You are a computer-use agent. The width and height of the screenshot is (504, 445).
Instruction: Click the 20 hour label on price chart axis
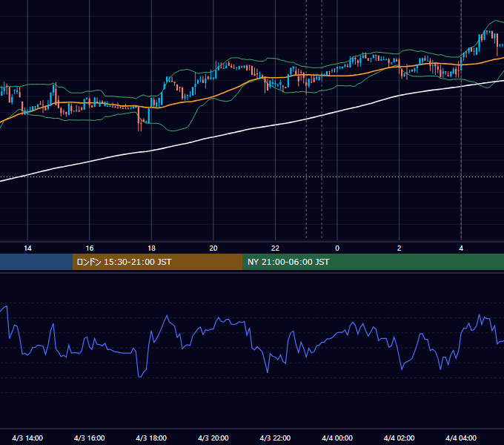click(x=213, y=248)
